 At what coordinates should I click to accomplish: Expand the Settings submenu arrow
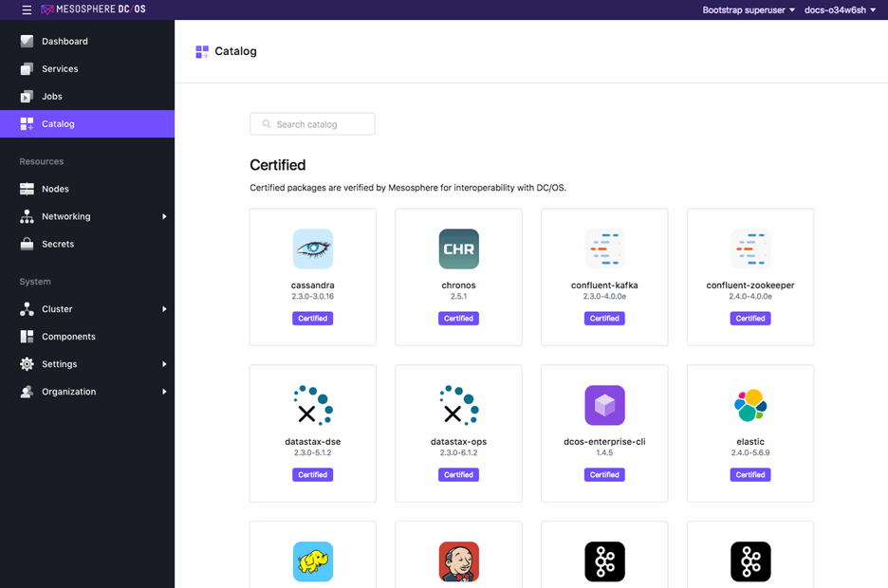coord(164,364)
